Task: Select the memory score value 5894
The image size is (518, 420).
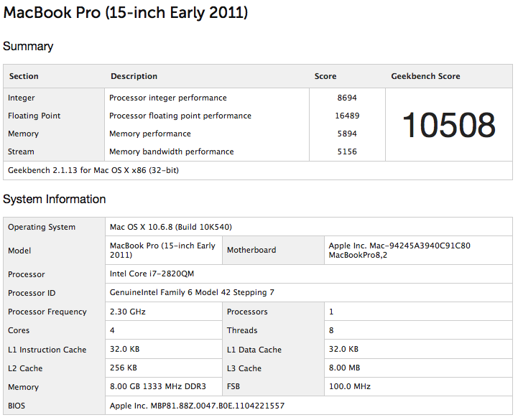Action: point(347,134)
